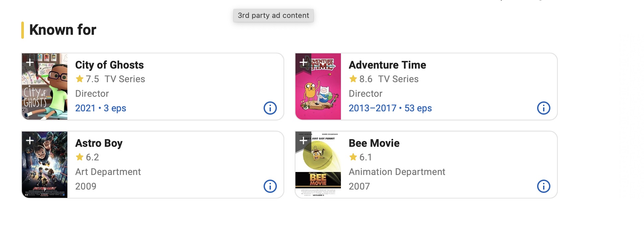
Task: View City of Ghosts 2021 episodes credit
Action: pos(101,108)
